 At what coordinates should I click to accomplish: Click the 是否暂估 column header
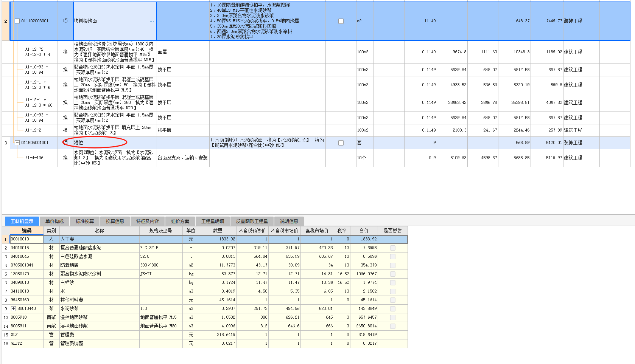[393, 231]
